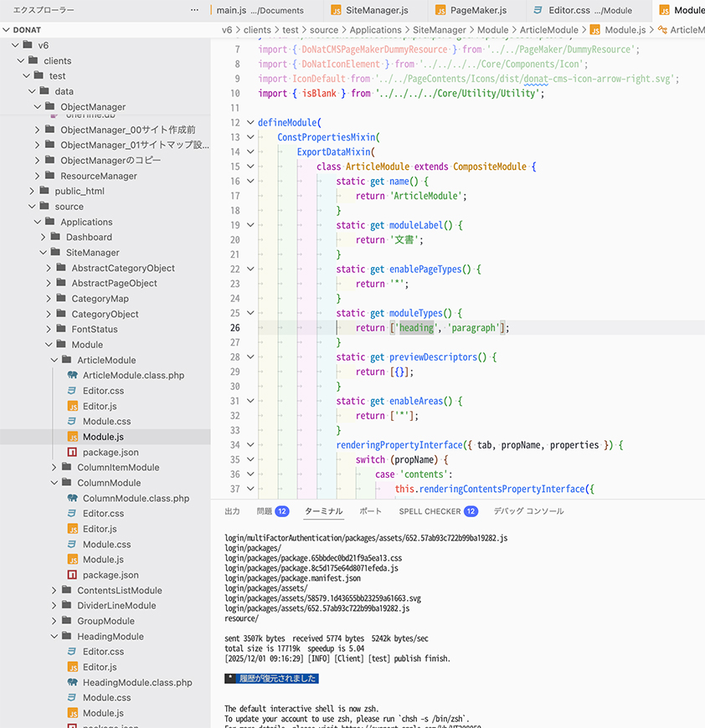705x728 pixels.
Task: Switch to the 出力 panel tab
Action: 232,511
